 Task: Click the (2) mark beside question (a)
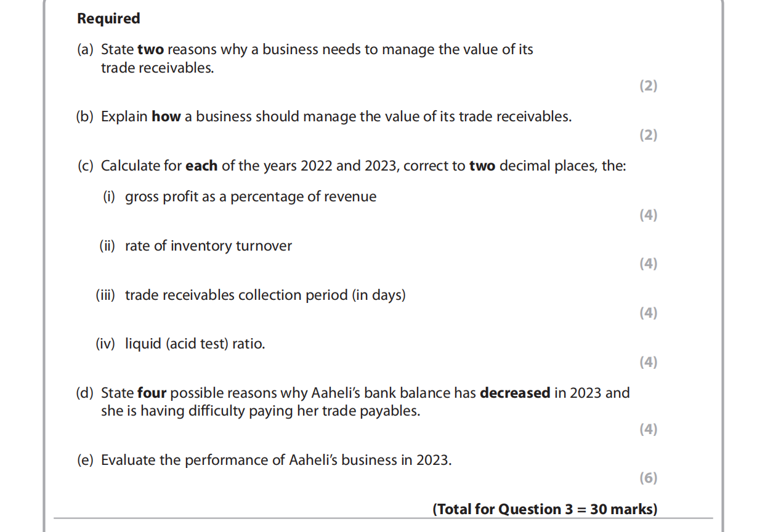(x=648, y=86)
